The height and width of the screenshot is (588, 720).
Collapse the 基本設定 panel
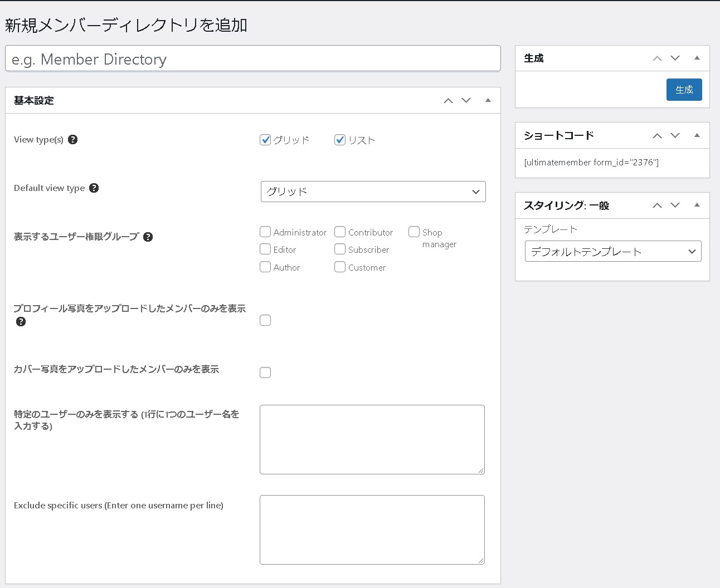pyautogui.click(x=488, y=100)
